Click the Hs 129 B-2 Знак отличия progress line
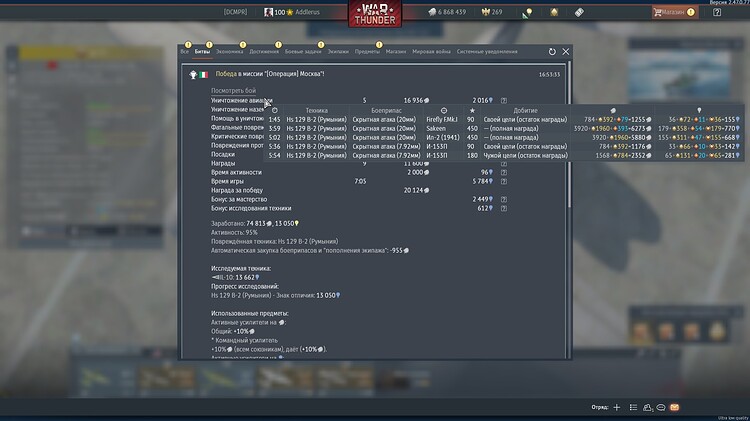Screen dimensions: 750x421 point(276,296)
